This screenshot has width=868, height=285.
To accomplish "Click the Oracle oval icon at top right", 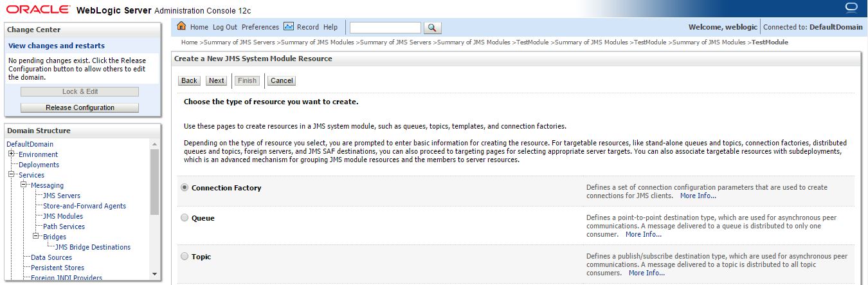I will point(852,8).
